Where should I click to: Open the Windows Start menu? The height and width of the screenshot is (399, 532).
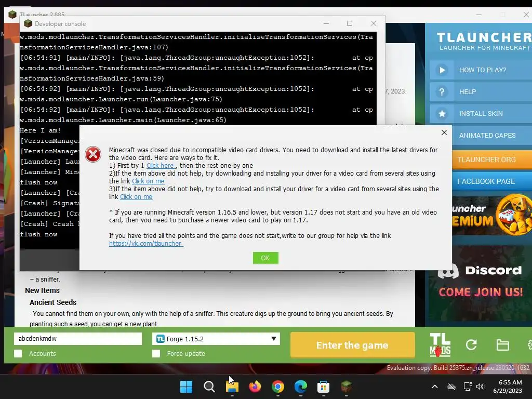[186, 387]
